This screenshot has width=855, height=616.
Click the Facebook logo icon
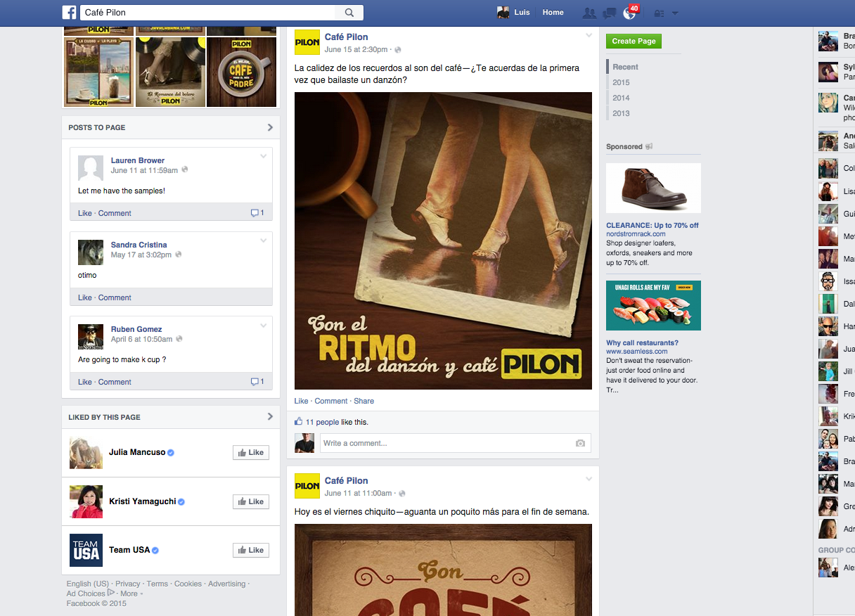pyautogui.click(x=69, y=13)
